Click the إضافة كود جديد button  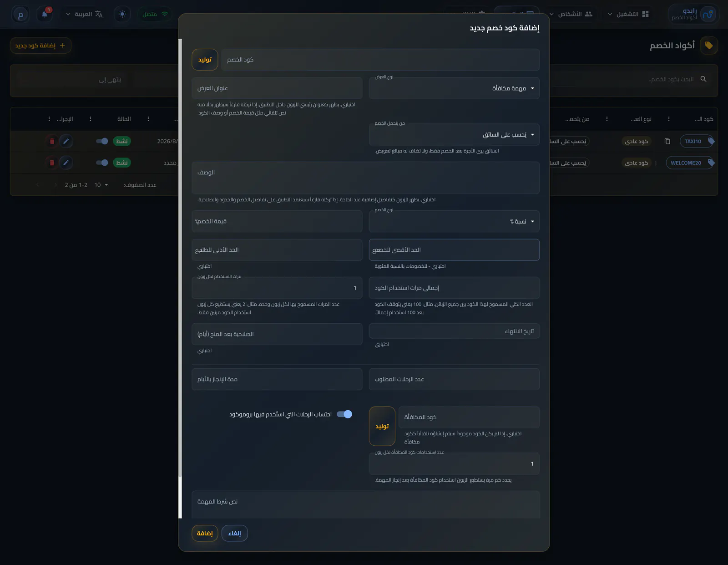tap(40, 46)
